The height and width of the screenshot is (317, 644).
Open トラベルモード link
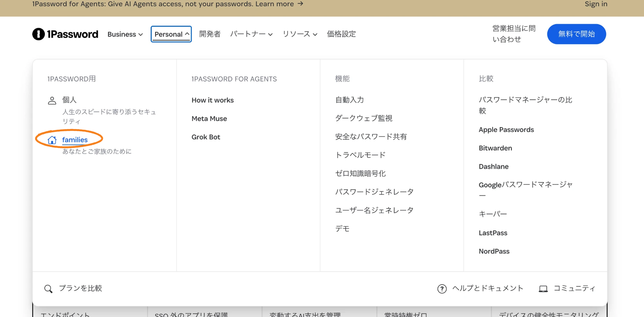coord(360,155)
